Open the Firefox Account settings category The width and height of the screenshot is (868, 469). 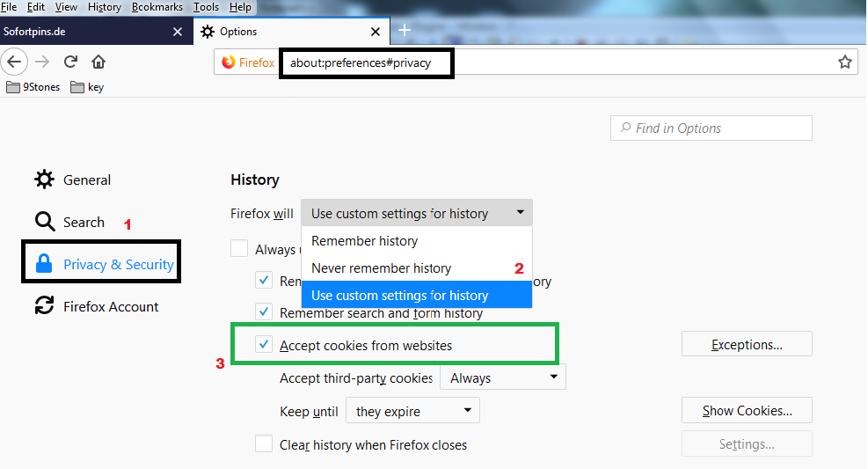97,306
